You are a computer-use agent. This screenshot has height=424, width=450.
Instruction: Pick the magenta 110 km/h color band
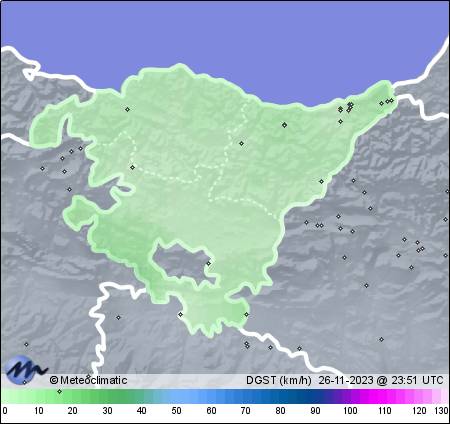[384, 397]
